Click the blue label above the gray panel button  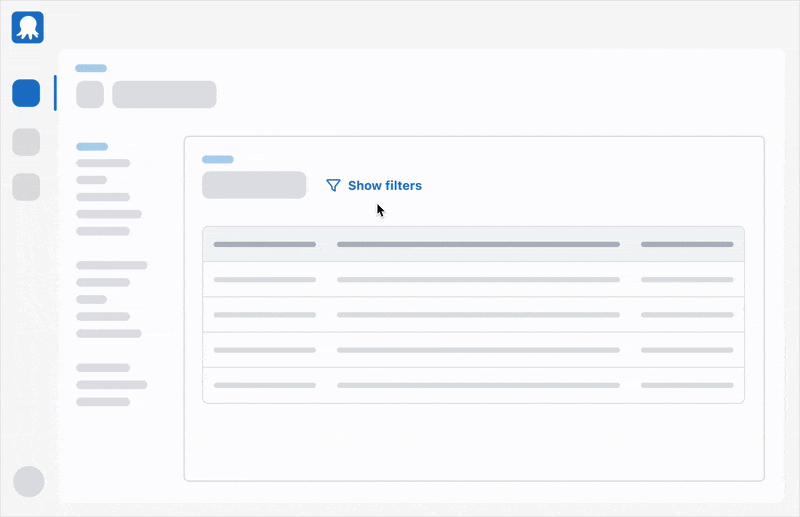218,159
